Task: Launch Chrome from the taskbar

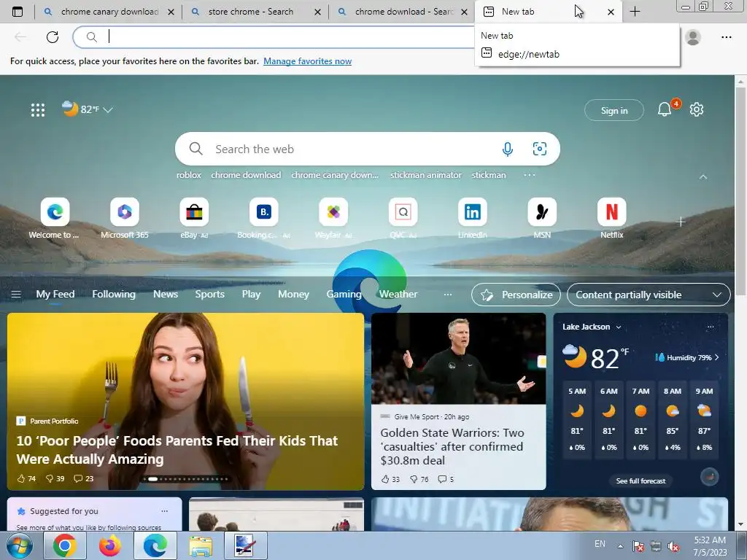Action: pos(65,545)
